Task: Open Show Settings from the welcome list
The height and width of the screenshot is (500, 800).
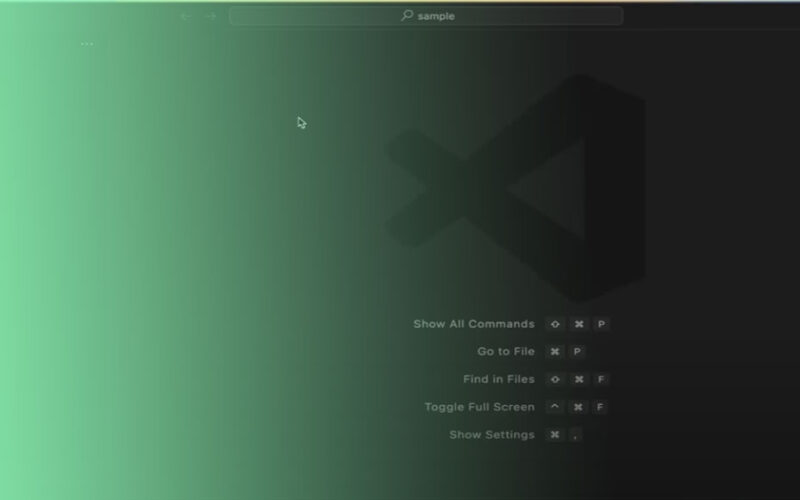Action: (x=492, y=435)
